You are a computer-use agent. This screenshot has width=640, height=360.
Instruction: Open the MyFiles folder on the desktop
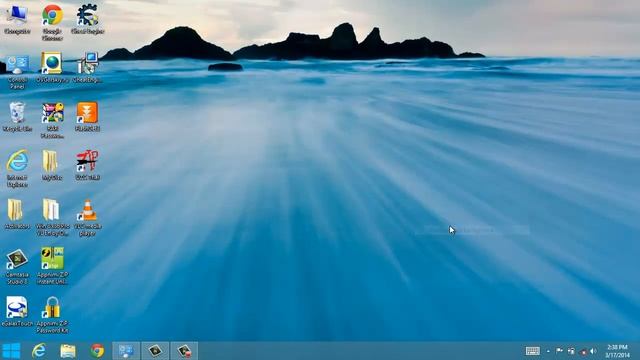tap(52, 165)
